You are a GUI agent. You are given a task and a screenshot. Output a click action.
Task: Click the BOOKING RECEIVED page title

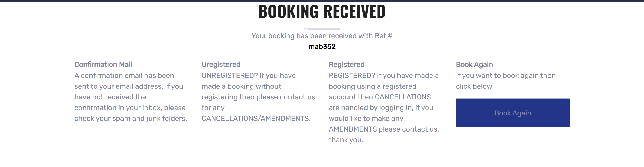pos(322,12)
